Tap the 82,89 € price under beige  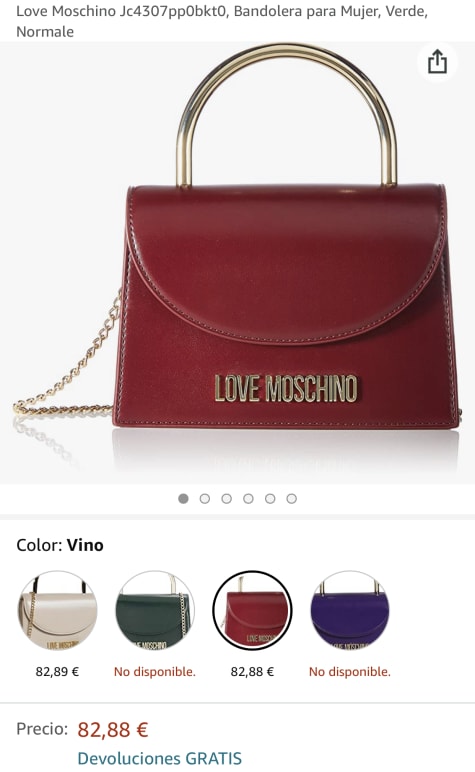click(x=57, y=672)
